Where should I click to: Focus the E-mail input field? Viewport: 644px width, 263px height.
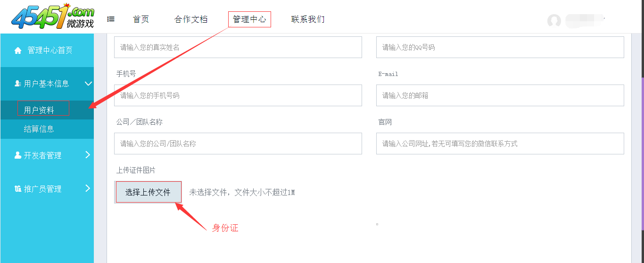point(500,95)
